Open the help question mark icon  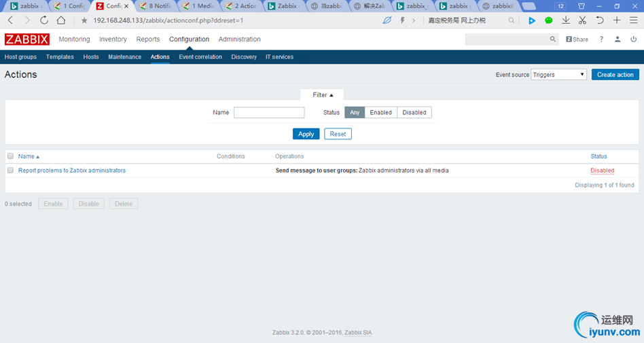tap(601, 39)
